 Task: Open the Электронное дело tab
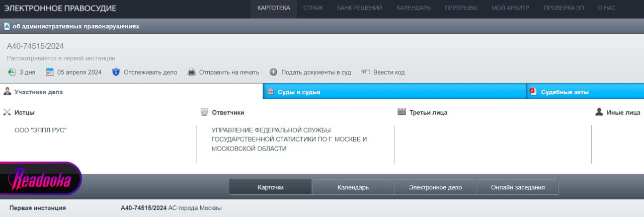[435, 187]
